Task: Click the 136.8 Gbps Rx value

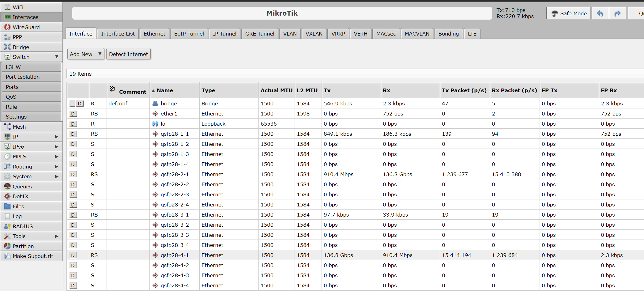Action: (397, 174)
